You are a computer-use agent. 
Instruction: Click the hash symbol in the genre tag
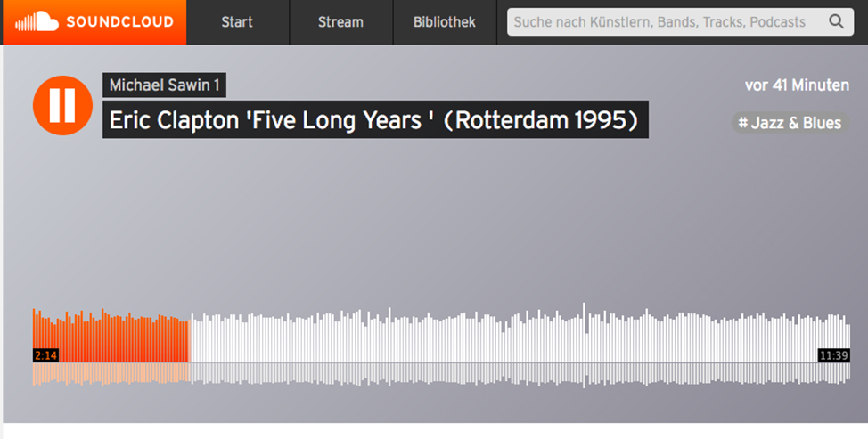(x=743, y=122)
